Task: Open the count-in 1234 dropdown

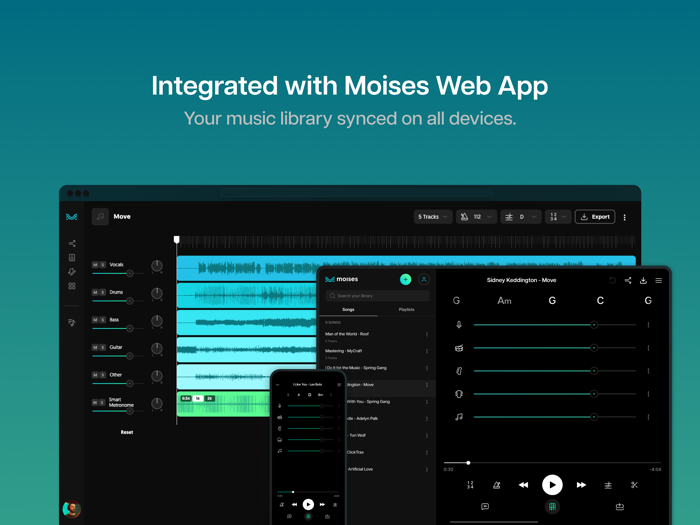Action: click(558, 217)
